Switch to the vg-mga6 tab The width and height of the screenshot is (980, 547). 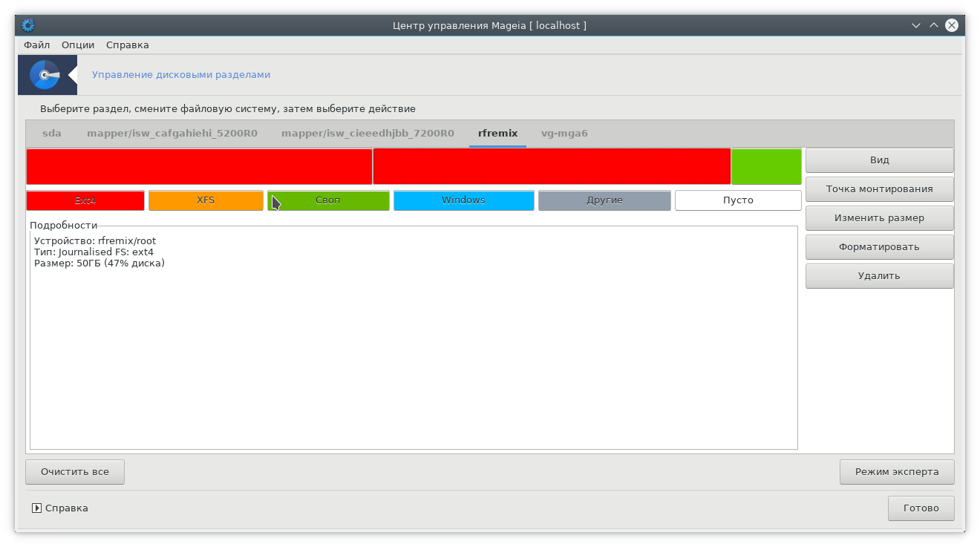pos(564,134)
